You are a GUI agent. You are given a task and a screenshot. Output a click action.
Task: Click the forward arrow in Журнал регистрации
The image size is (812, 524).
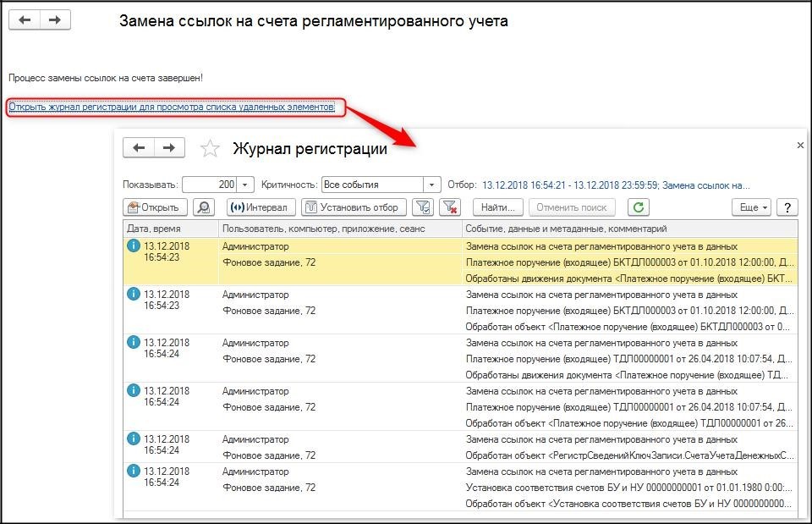(169, 148)
